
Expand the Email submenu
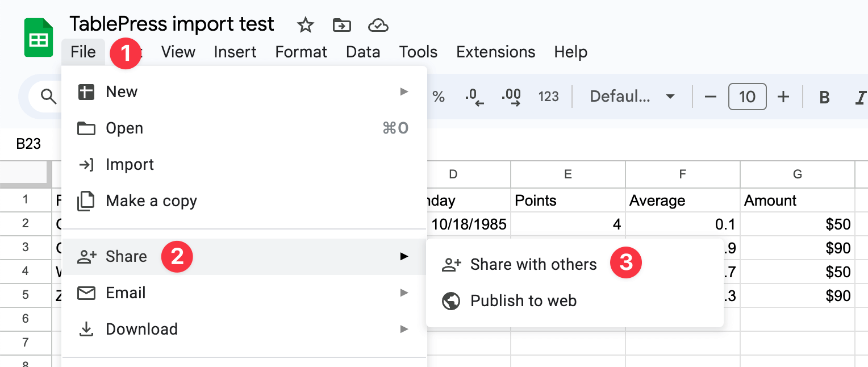125,293
